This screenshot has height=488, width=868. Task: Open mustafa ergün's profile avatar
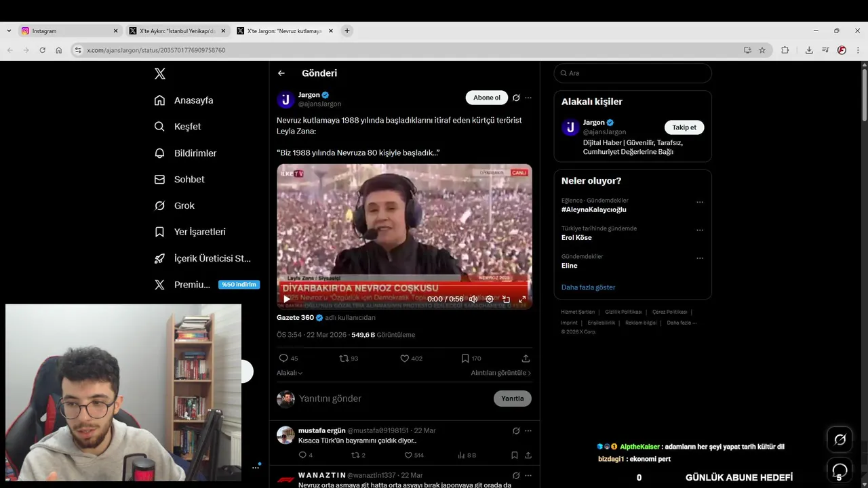pyautogui.click(x=285, y=435)
